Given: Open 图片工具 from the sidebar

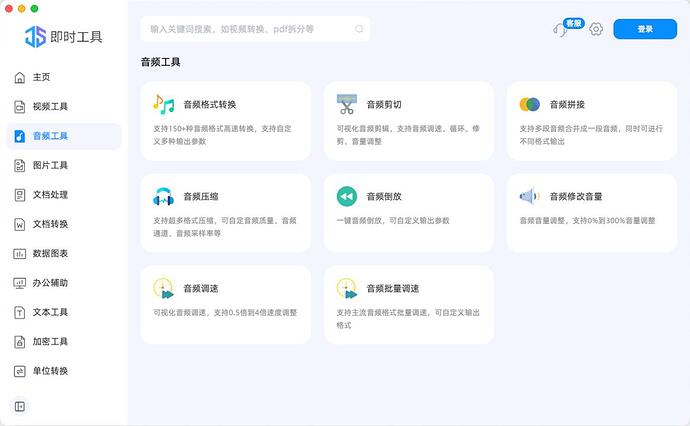Looking at the screenshot, I should (x=50, y=165).
